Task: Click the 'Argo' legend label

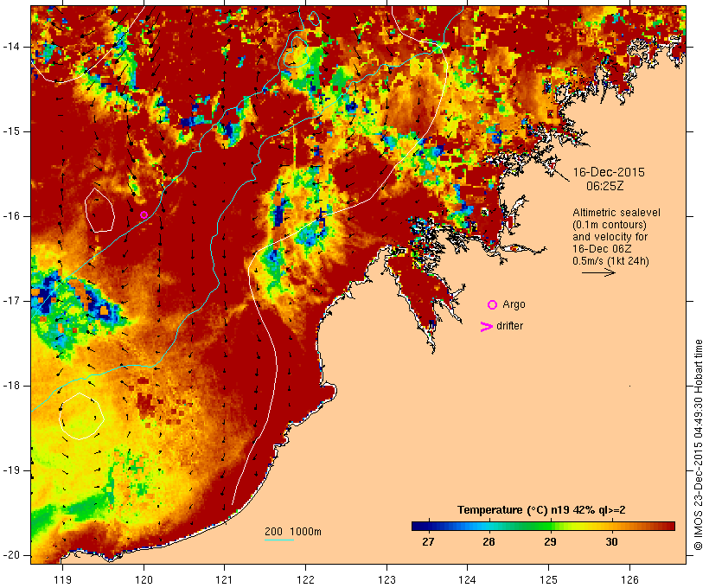Action: tap(514, 304)
